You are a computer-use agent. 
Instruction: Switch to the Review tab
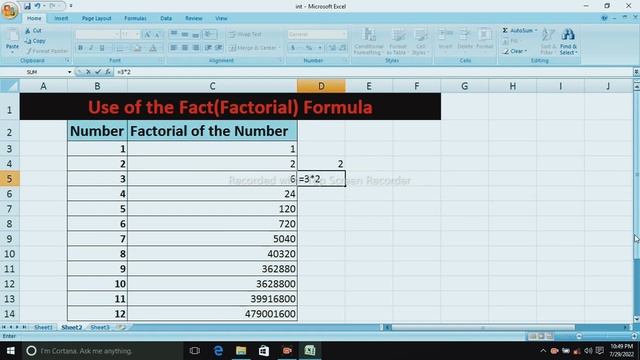[193, 18]
